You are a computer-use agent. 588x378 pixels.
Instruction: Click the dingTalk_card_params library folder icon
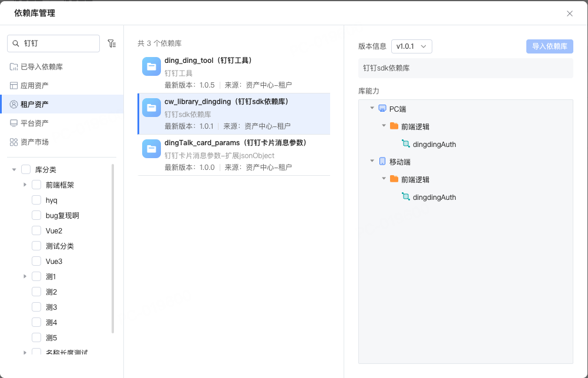coord(152,149)
